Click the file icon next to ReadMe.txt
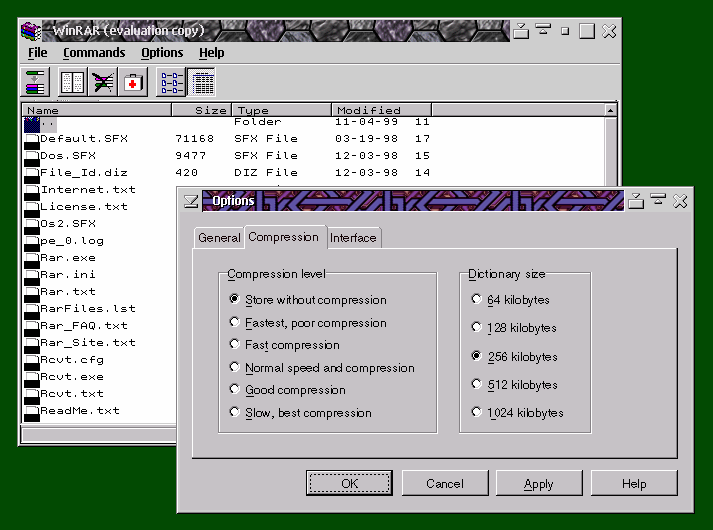 coord(31,414)
